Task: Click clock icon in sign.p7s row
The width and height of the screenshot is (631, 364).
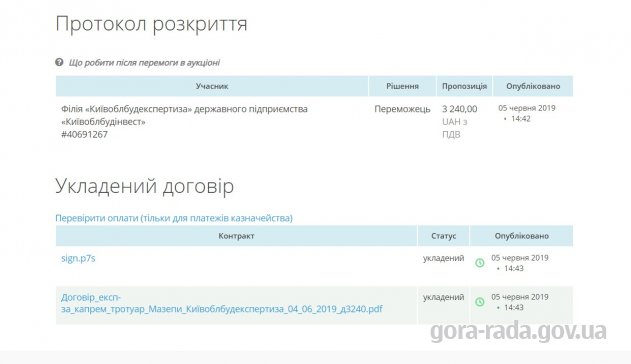Action: (480, 263)
